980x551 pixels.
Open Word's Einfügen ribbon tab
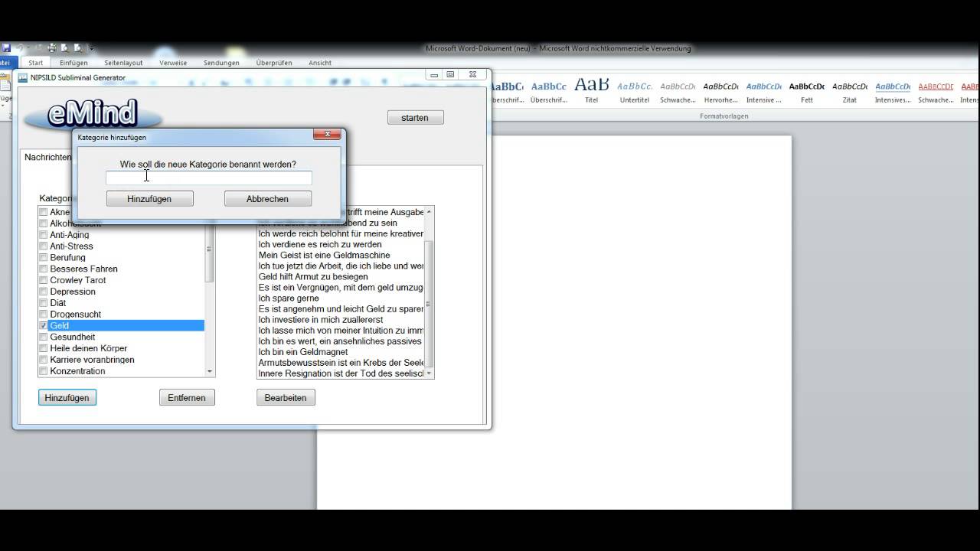(73, 63)
